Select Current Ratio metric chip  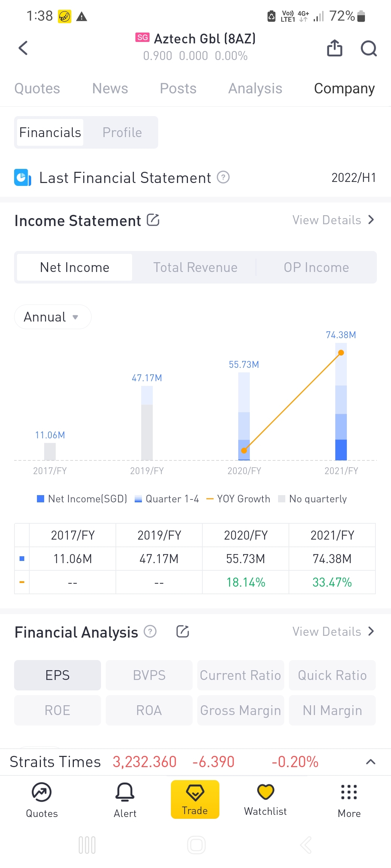pyautogui.click(x=241, y=675)
